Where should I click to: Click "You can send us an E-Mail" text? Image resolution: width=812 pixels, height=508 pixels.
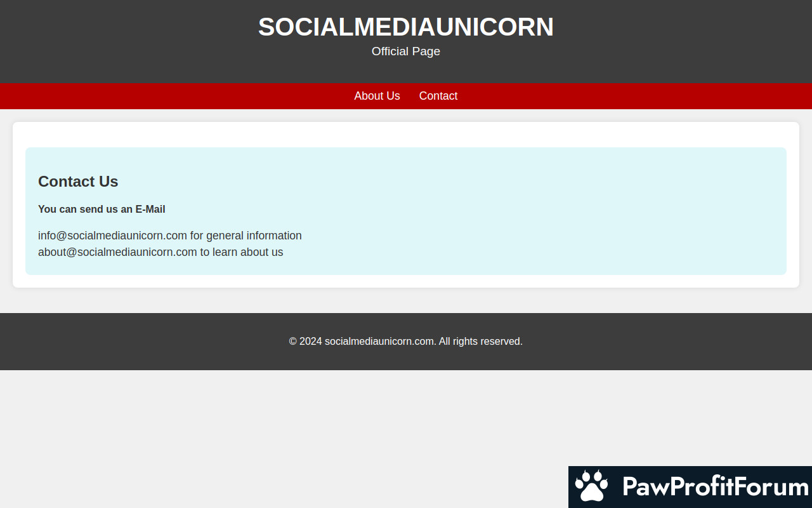point(101,210)
